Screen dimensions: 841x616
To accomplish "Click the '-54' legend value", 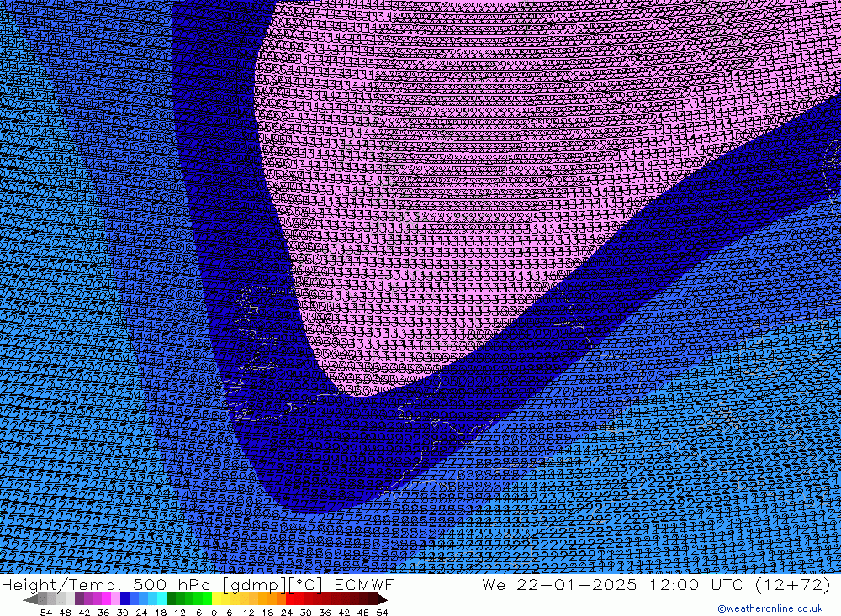I will (42, 613).
